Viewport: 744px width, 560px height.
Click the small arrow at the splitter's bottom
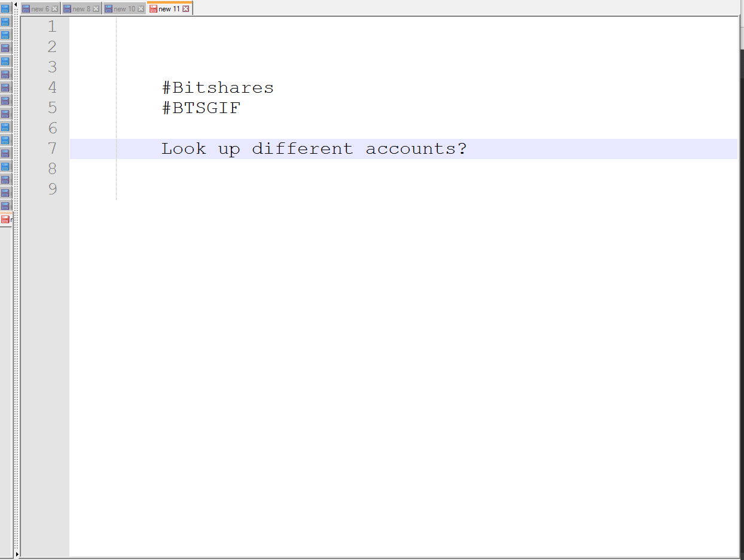[17, 555]
